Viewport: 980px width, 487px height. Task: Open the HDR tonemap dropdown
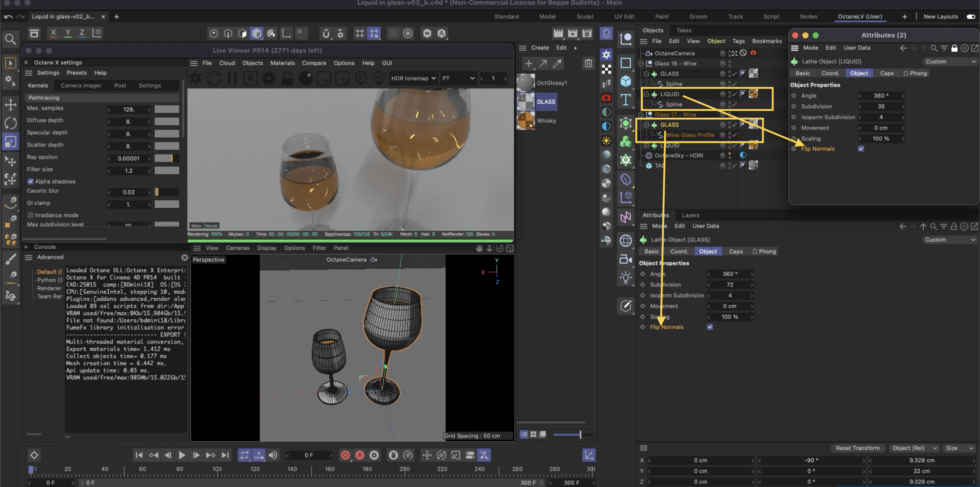(x=413, y=78)
